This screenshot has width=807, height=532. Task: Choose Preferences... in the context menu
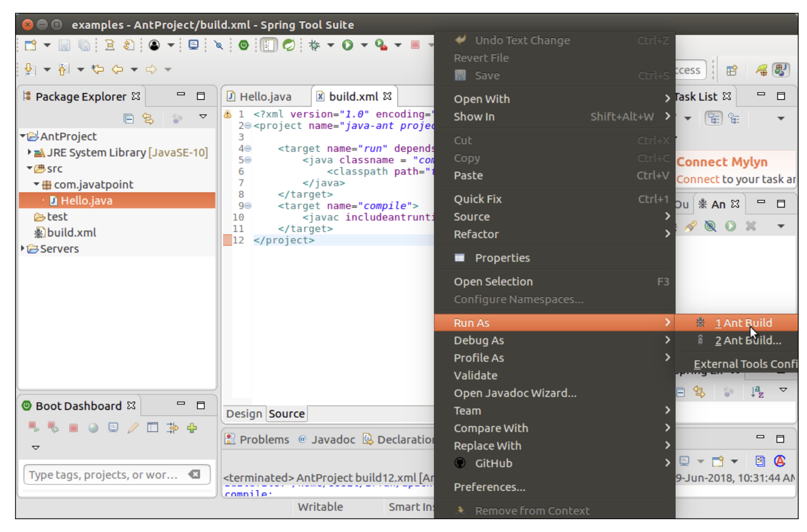coord(489,487)
